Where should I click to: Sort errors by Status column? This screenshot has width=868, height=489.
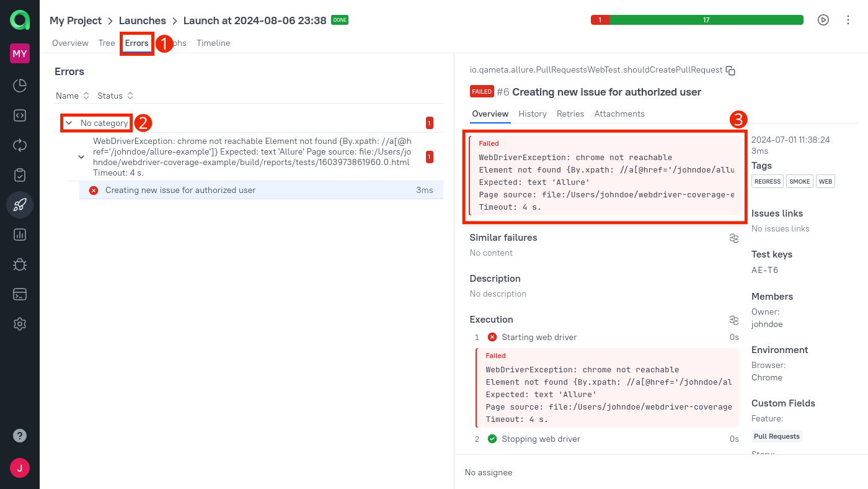tap(115, 96)
